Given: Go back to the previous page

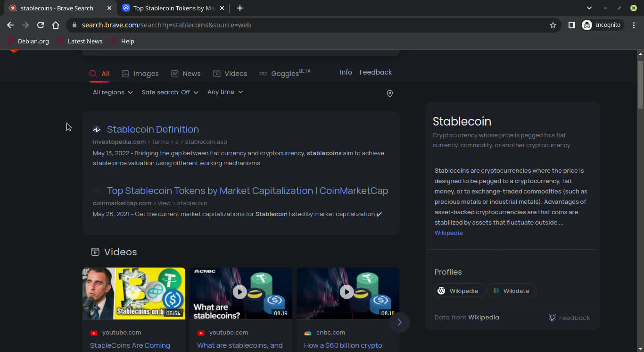Looking at the screenshot, I should (x=10, y=25).
